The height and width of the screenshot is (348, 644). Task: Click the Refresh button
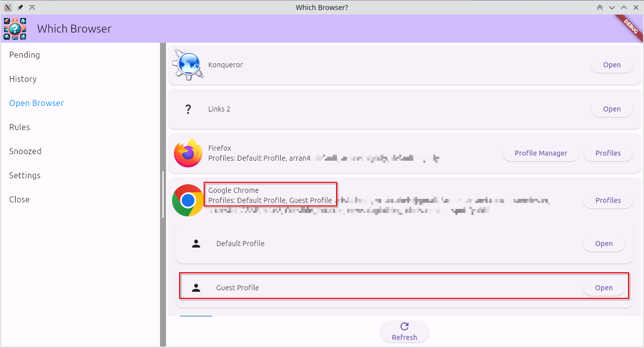pyautogui.click(x=404, y=331)
